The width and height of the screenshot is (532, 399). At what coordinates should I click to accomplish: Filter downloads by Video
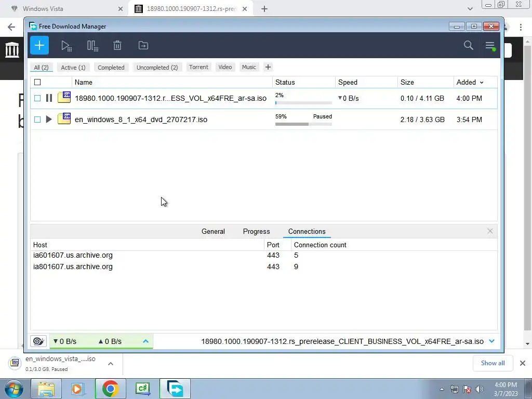click(x=225, y=67)
